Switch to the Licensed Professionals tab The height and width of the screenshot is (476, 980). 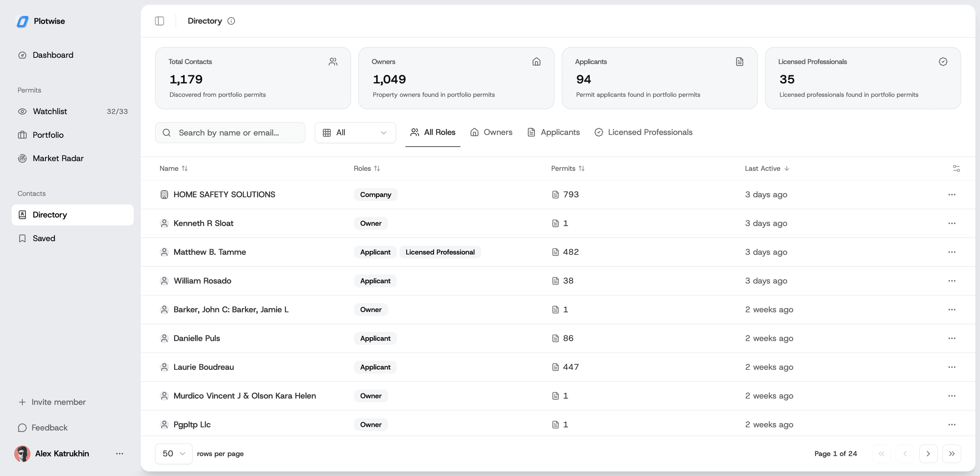[643, 132]
